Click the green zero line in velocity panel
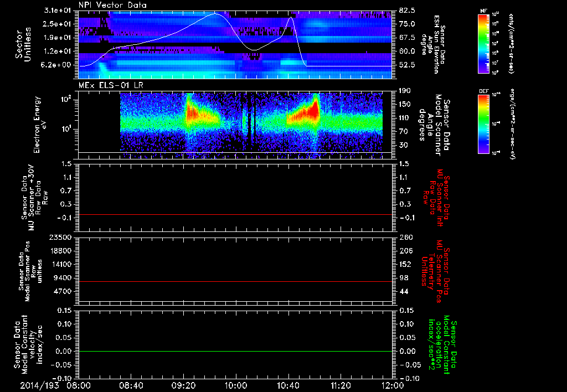 (x=235, y=351)
